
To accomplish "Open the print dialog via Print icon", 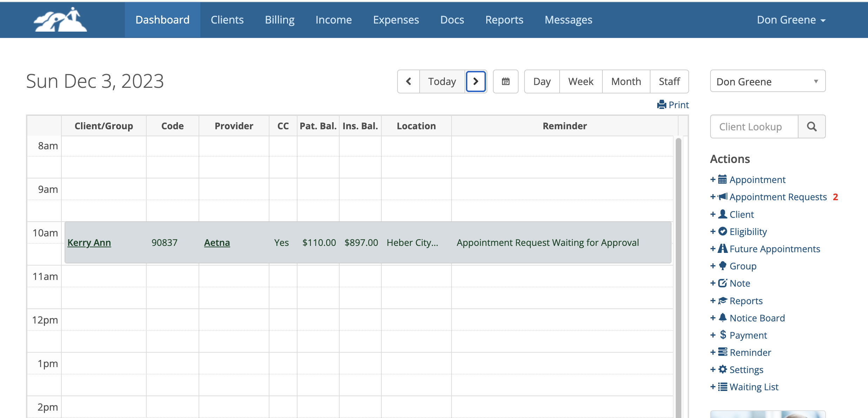I will pos(672,104).
